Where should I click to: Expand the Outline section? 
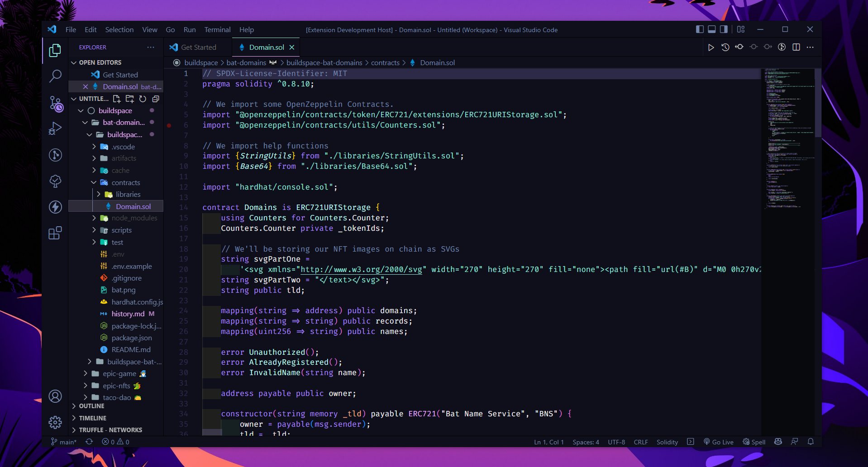tap(116, 406)
